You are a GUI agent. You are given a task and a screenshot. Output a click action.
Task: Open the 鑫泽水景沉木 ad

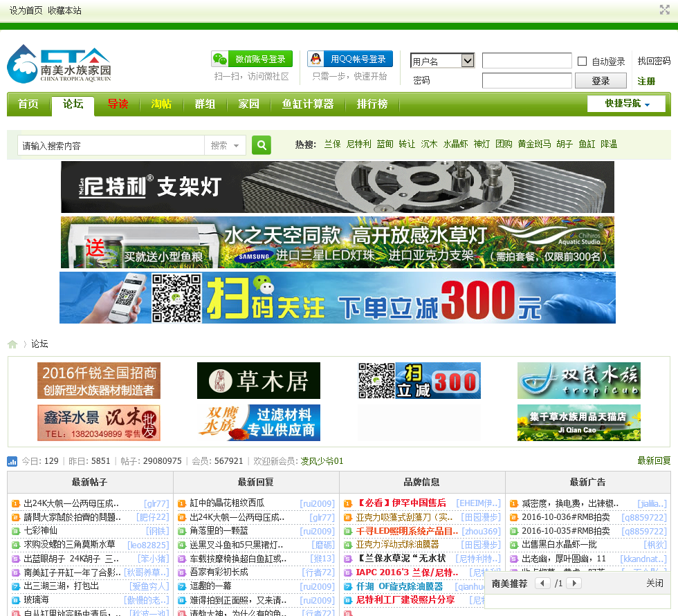(99, 423)
